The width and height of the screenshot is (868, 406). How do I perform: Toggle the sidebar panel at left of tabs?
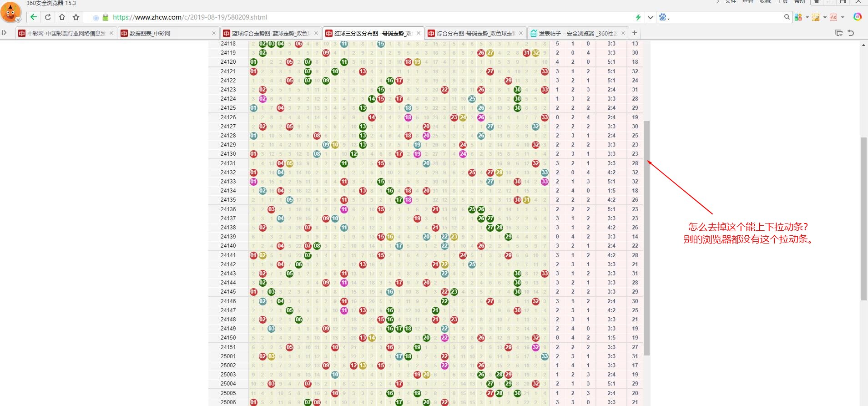pyautogui.click(x=5, y=33)
